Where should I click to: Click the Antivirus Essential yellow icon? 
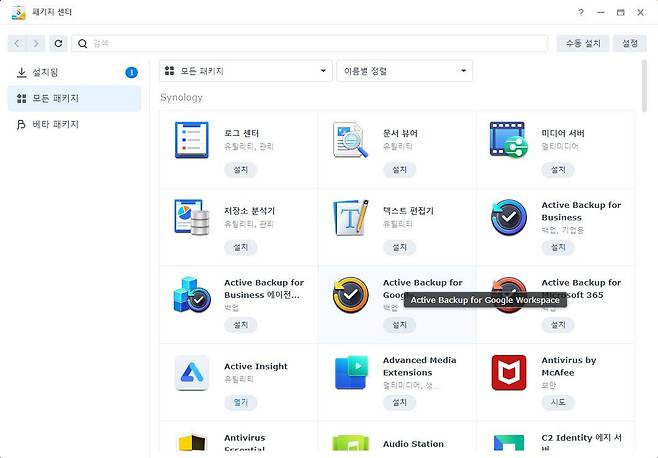(192, 442)
